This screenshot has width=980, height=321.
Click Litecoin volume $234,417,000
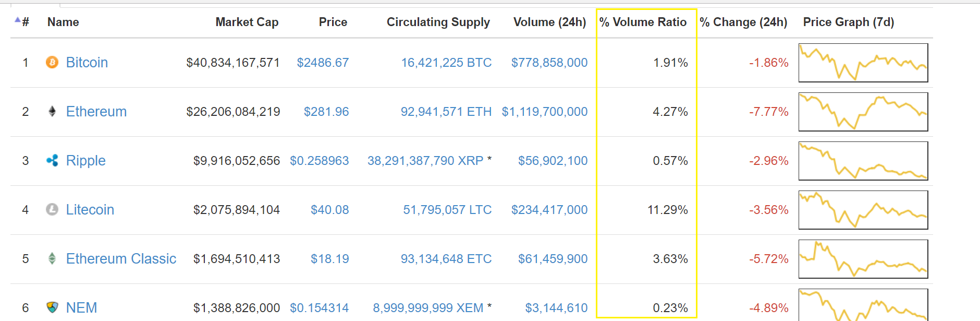pos(549,210)
